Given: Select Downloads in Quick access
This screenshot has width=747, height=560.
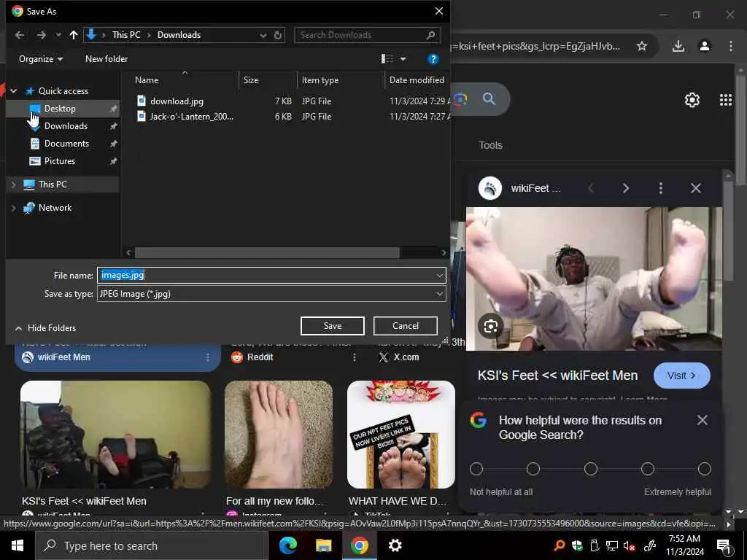Looking at the screenshot, I should [66, 126].
